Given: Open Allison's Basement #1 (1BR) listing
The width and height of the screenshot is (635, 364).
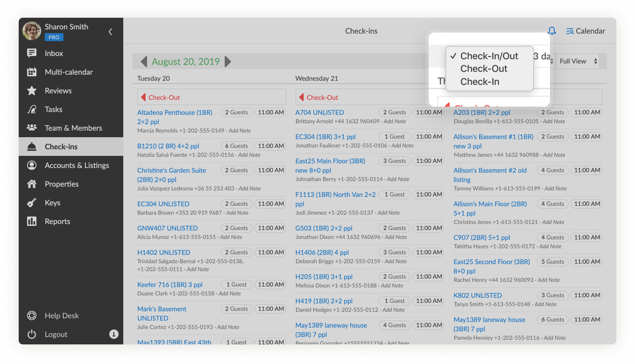Looking at the screenshot, I should pos(494,141).
